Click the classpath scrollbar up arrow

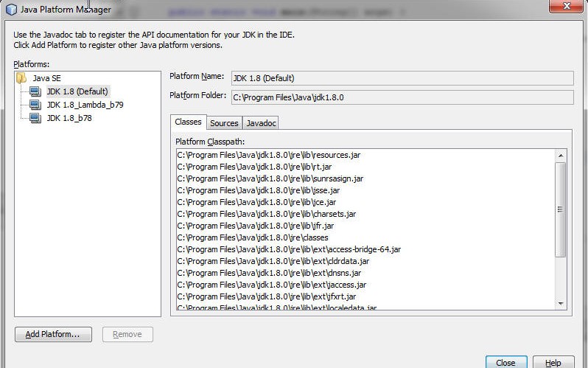[x=560, y=156]
